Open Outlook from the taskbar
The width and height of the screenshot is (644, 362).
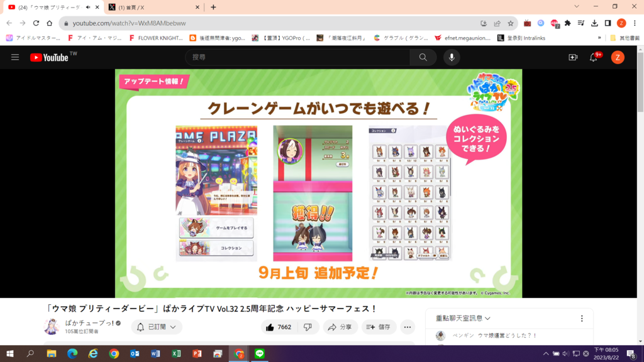pyautogui.click(x=135, y=354)
